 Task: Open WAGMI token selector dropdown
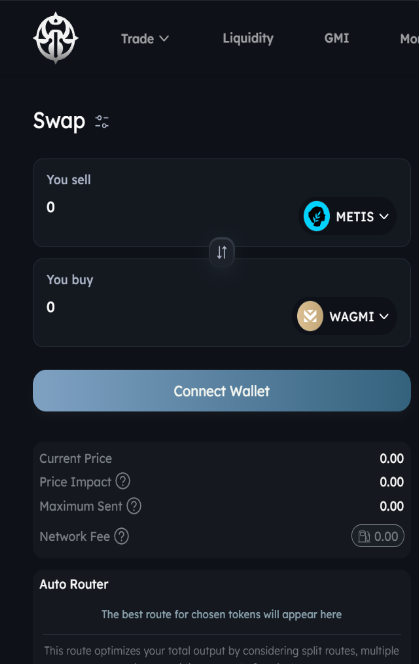344,316
